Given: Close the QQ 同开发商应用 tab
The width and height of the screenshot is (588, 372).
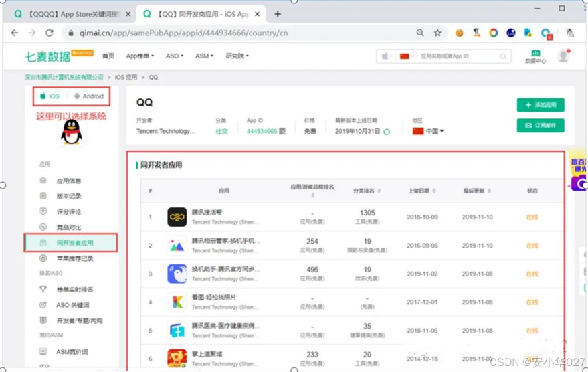Looking at the screenshot, I should [258, 14].
